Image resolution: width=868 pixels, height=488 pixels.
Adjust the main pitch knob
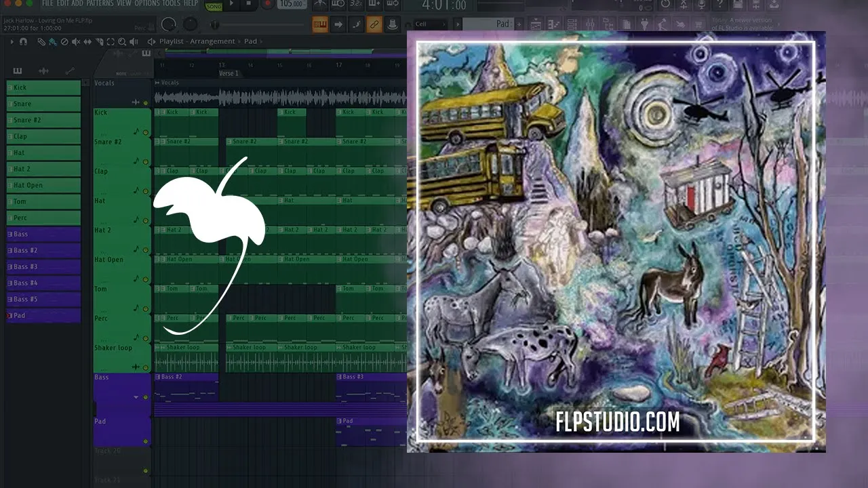tap(191, 25)
